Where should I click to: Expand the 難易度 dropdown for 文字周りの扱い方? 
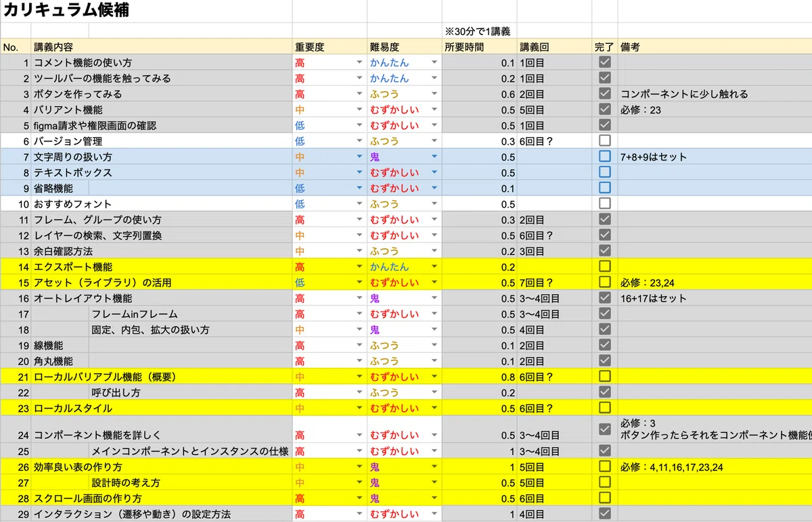click(434, 157)
